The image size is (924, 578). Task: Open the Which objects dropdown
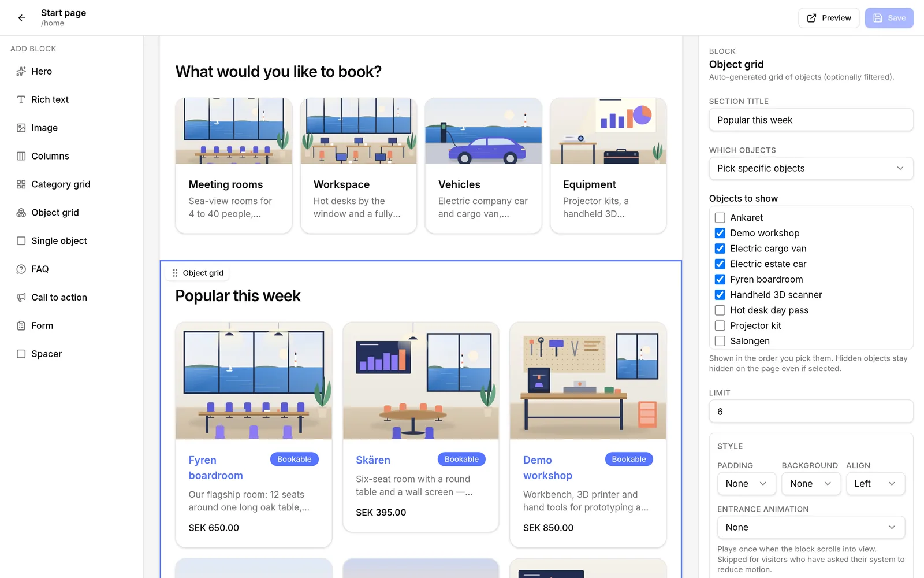click(811, 168)
